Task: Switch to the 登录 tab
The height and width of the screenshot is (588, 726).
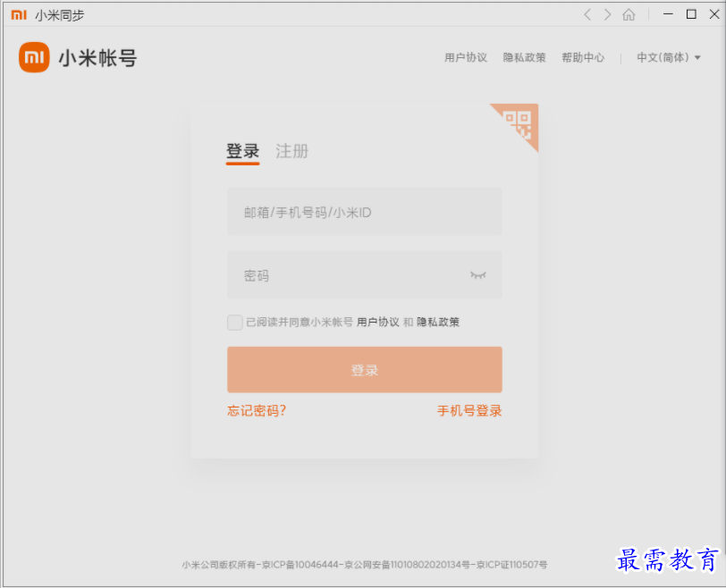Action: click(242, 151)
